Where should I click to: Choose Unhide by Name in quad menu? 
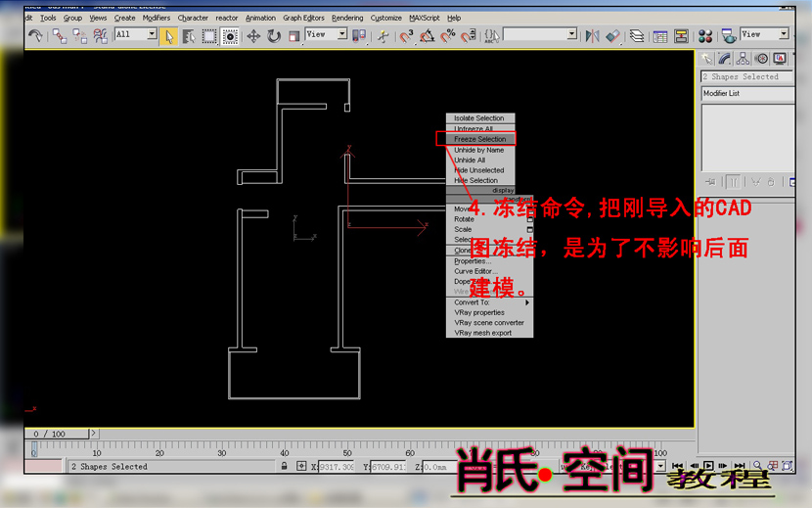pos(479,150)
